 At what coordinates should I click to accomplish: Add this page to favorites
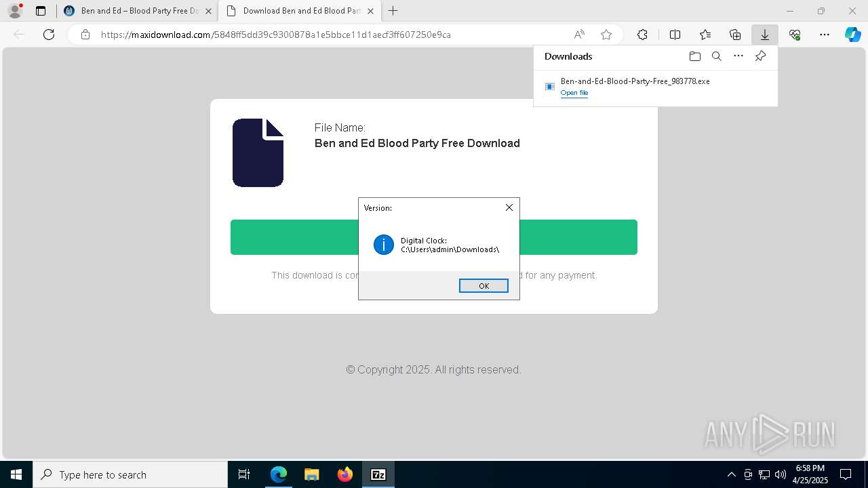point(606,35)
